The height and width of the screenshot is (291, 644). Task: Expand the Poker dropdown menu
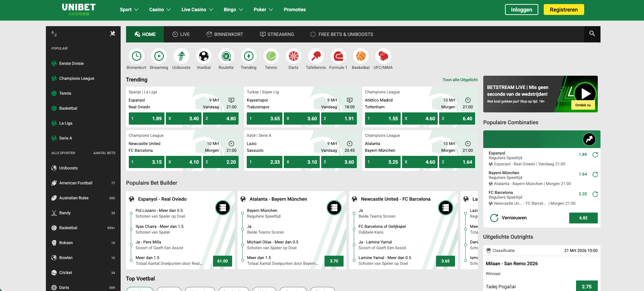(263, 10)
